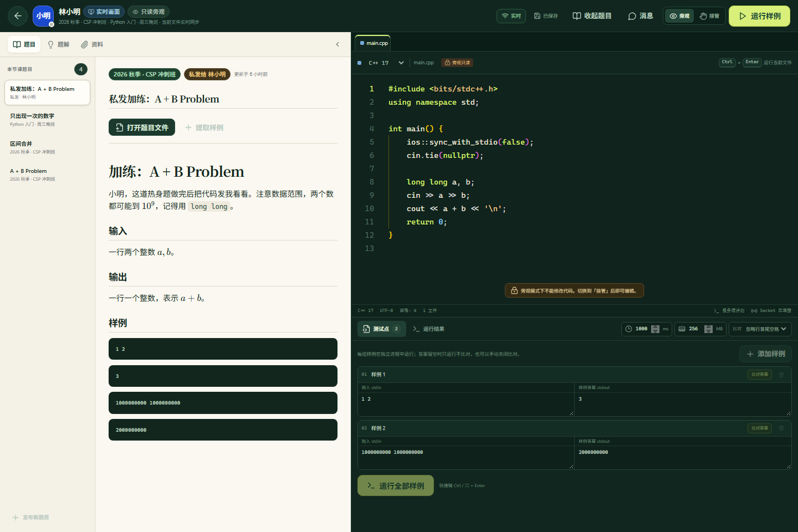Click 样例 2 stdin input field
This screenshot has width=798, height=532.
click(465, 458)
